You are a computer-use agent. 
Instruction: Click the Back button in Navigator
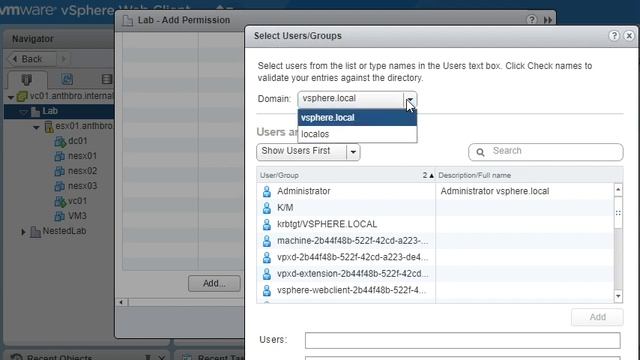pos(32,59)
